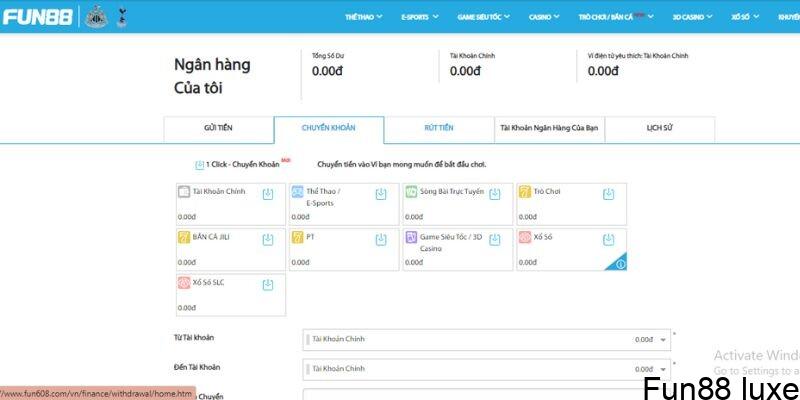Click the Newcastle United club crest
The width and height of the screenshot is (800, 400).
tap(96, 17)
